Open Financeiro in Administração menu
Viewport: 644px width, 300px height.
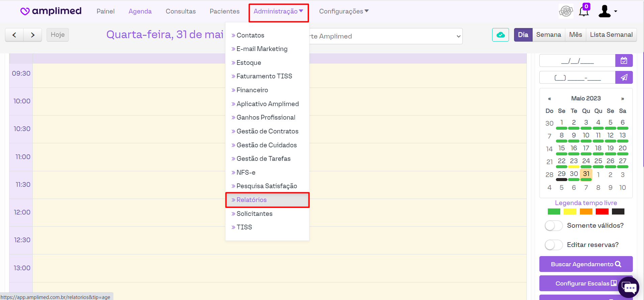[252, 90]
